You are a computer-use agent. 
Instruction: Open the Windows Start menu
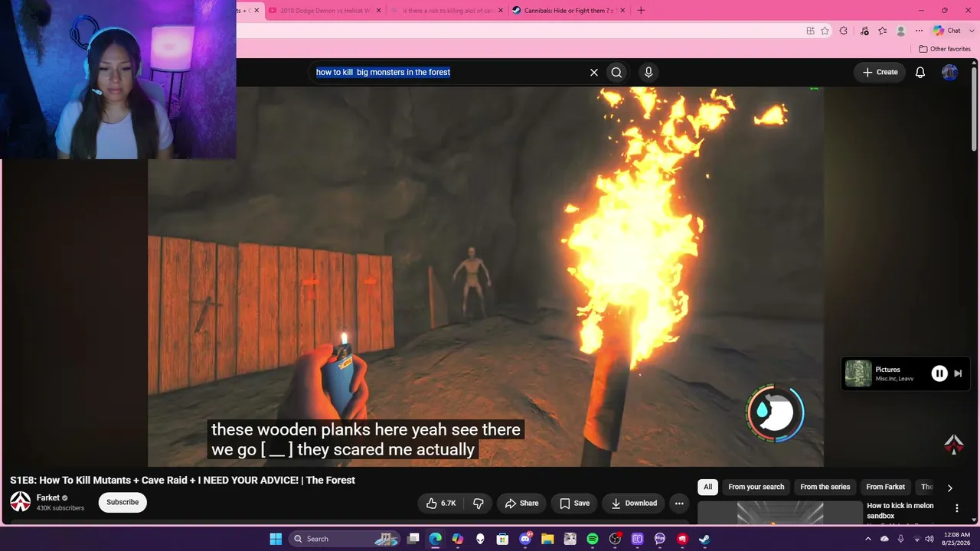(x=276, y=539)
